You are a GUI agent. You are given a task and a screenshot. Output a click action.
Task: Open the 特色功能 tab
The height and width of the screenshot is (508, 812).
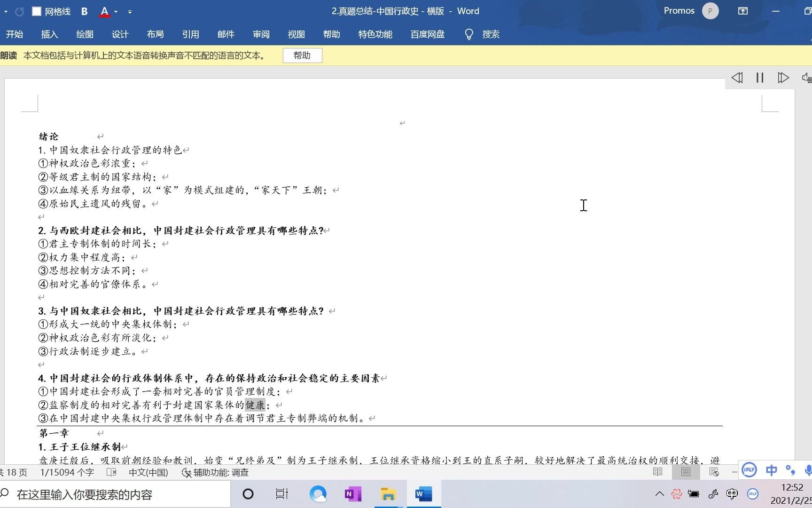pos(375,34)
